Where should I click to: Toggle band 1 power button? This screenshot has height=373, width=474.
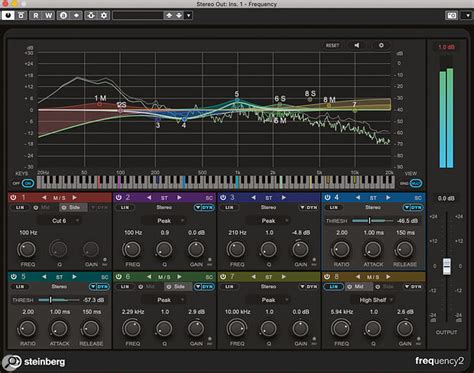tap(13, 197)
